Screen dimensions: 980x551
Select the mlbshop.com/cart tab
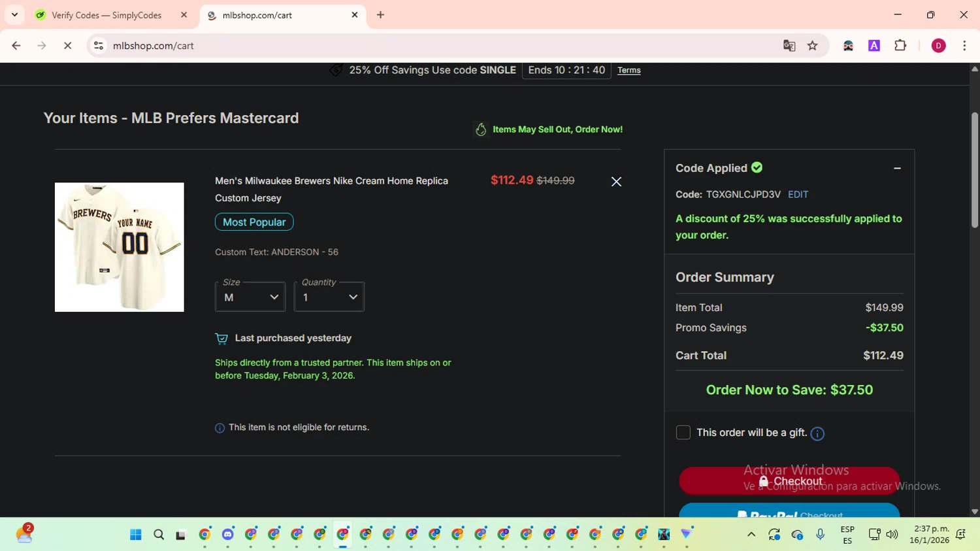[283, 15]
